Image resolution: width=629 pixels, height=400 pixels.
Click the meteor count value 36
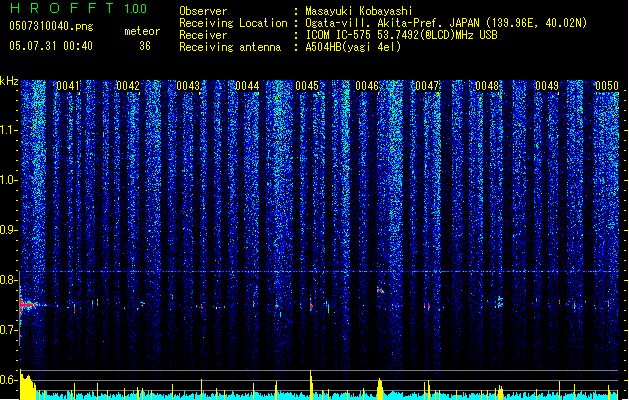click(145, 46)
